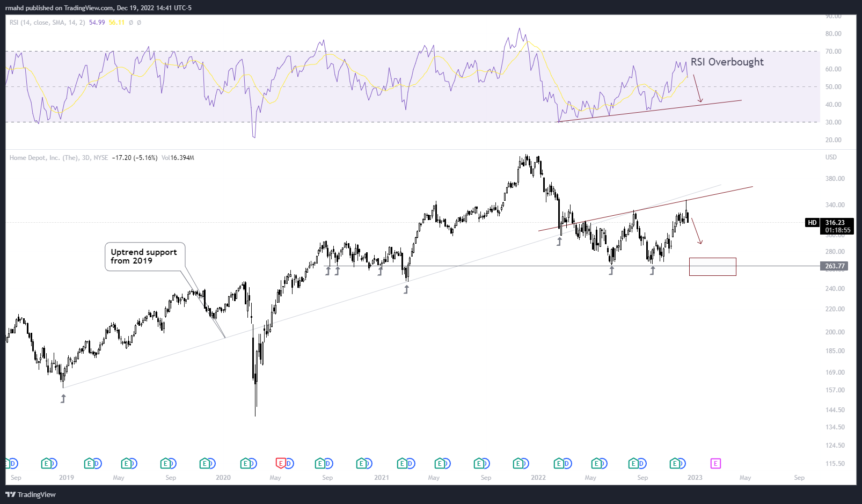Click the current price label 316.23
Screen dimensions: 862x504
click(x=835, y=223)
